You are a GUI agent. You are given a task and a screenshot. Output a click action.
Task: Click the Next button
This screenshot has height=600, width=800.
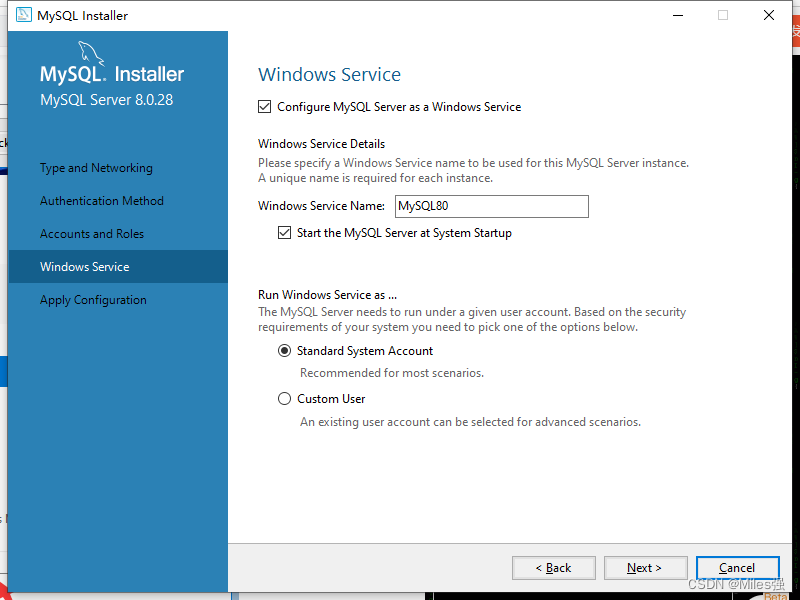645,568
